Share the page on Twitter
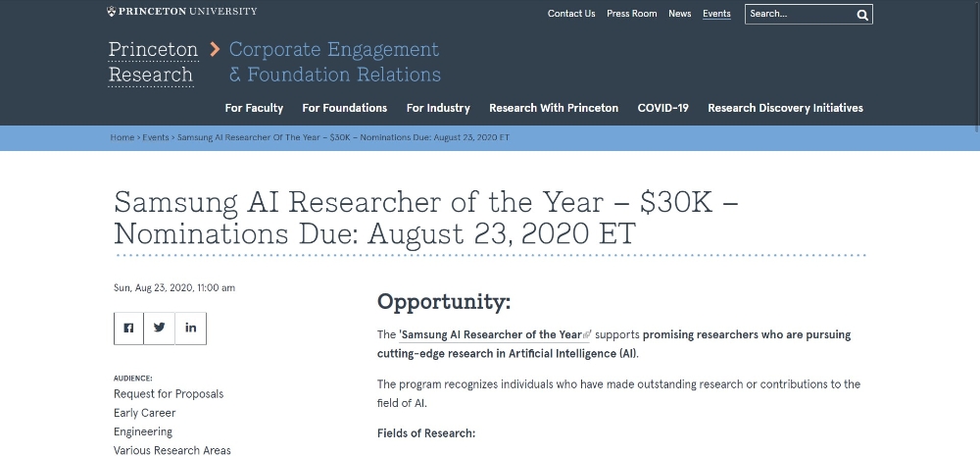This screenshot has width=980, height=456. (160, 328)
